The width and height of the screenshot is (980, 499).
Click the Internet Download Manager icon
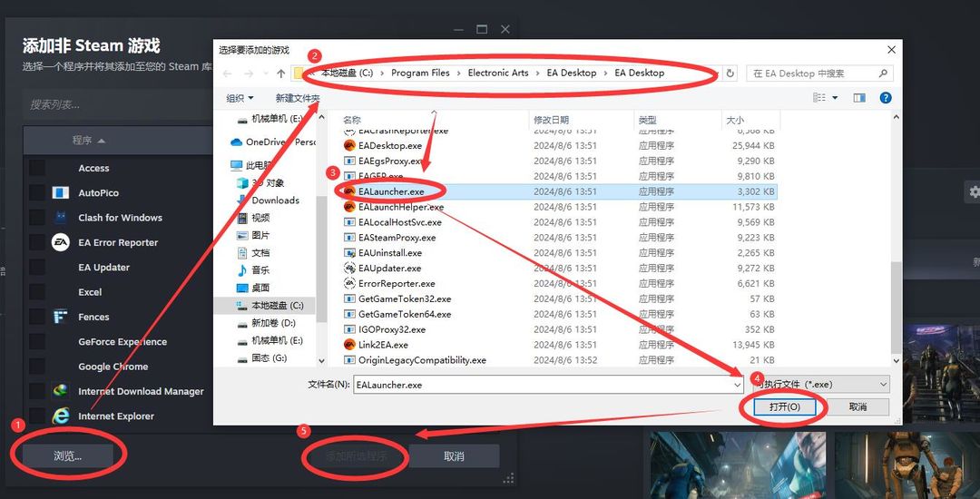(61, 391)
